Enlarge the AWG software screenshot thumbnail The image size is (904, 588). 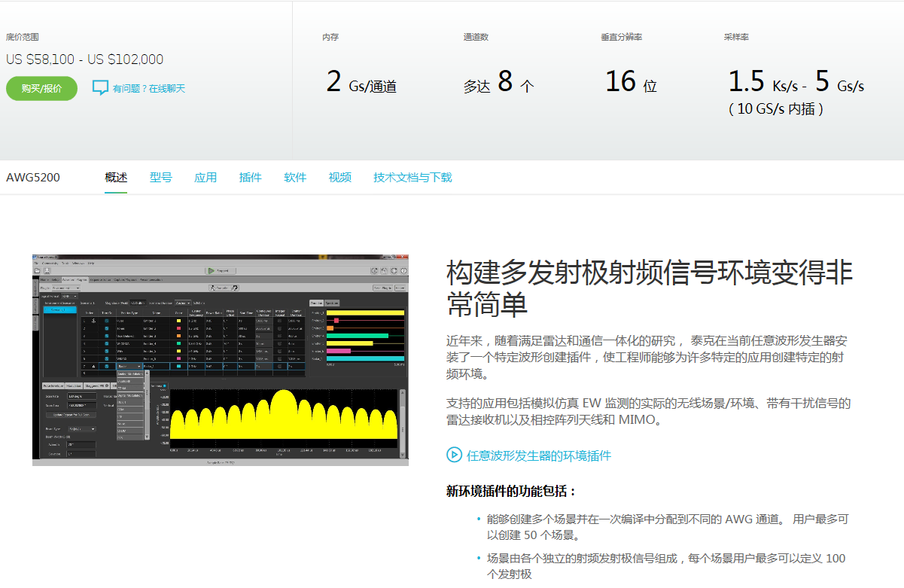[x=221, y=360]
